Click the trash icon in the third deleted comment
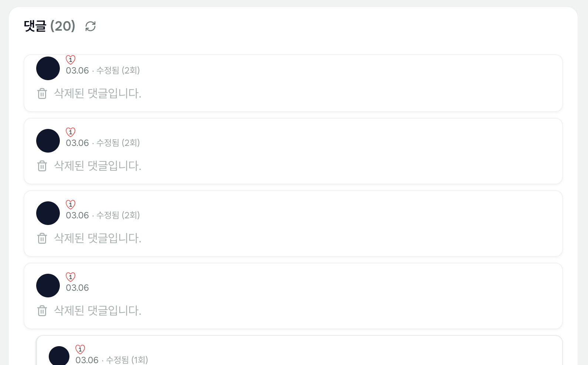This screenshot has width=588, height=365. point(42,238)
